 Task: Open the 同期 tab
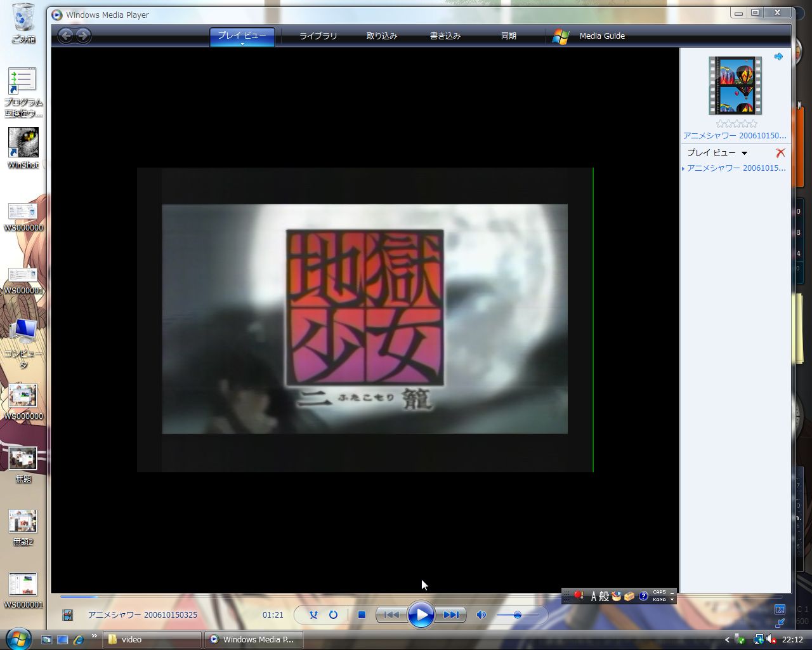coord(509,36)
